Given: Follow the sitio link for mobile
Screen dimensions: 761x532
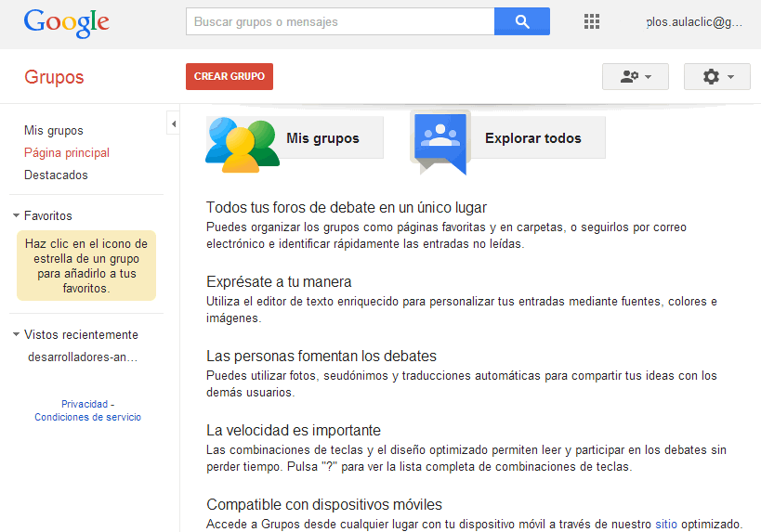Looking at the screenshot, I should (x=666, y=524).
